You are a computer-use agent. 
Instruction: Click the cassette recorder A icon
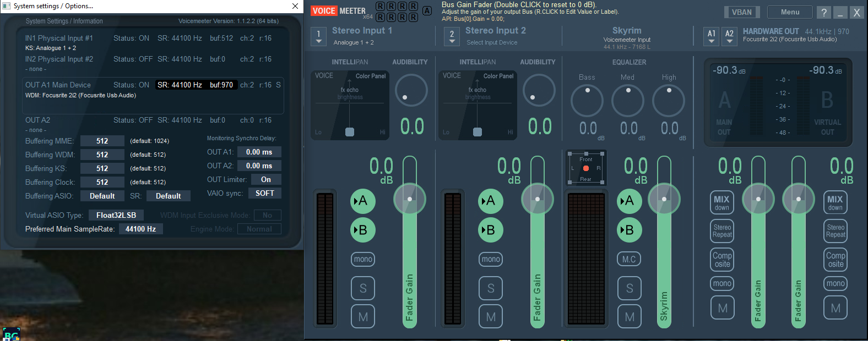[x=427, y=11]
